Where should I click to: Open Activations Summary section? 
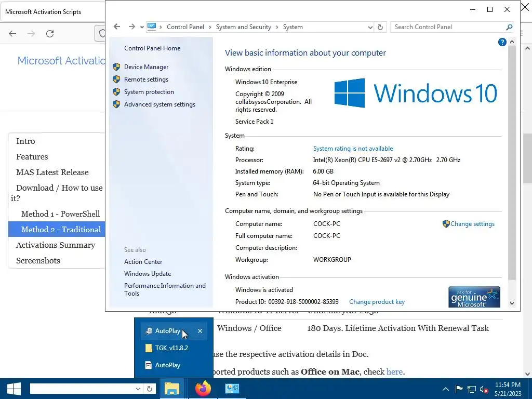click(56, 245)
